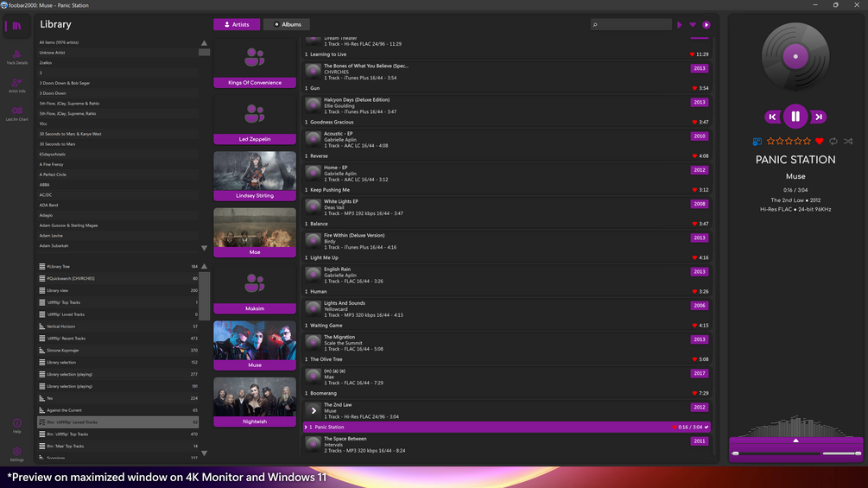The height and width of the screenshot is (488, 868).
Task: Click the Panic Station playing row
Action: click(x=506, y=428)
